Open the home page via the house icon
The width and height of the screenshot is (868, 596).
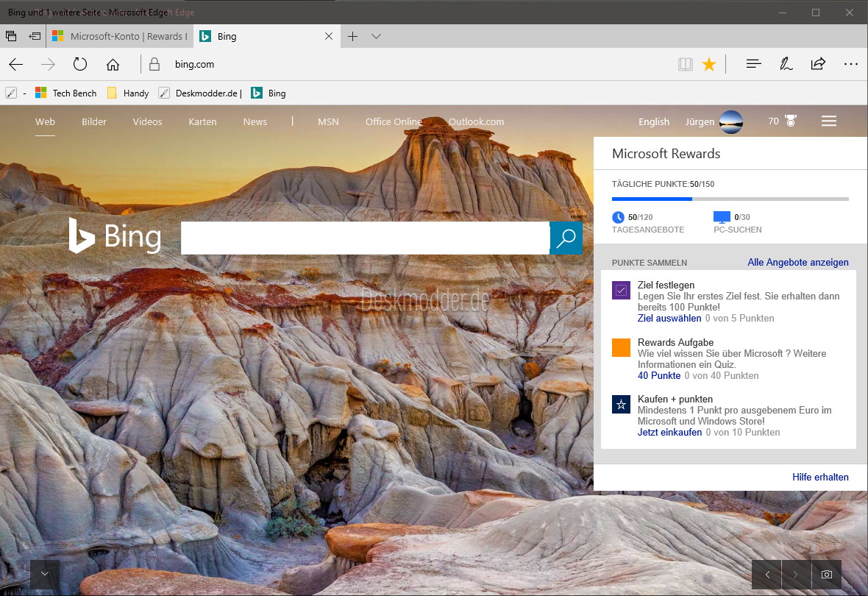coord(113,64)
